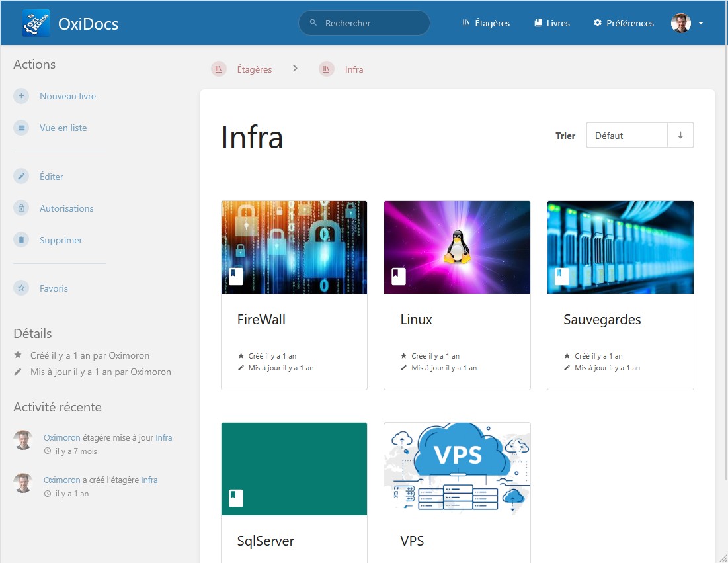
Task: Expand the user menu caret in header
Action: (701, 23)
